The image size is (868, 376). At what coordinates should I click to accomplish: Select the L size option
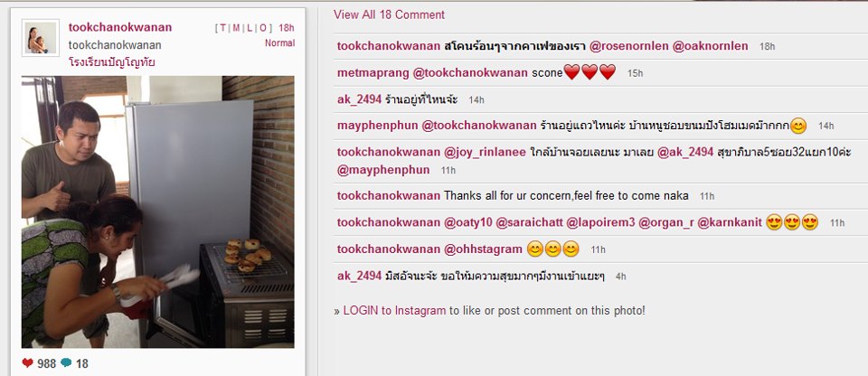pos(250,28)
